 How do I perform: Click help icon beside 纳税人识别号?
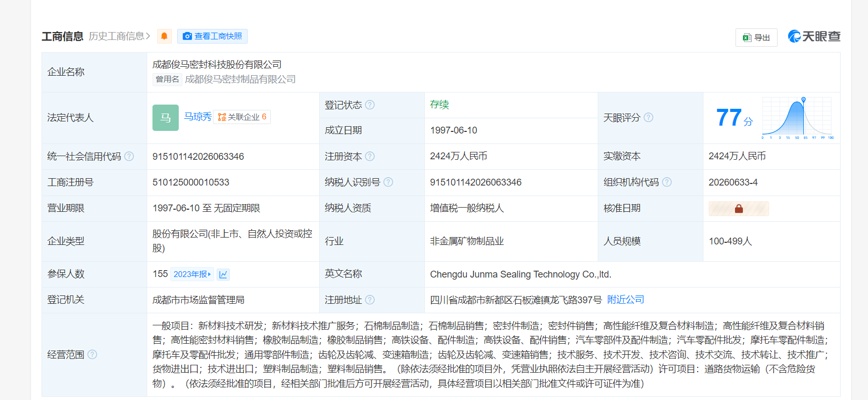[x=389, y=182]
